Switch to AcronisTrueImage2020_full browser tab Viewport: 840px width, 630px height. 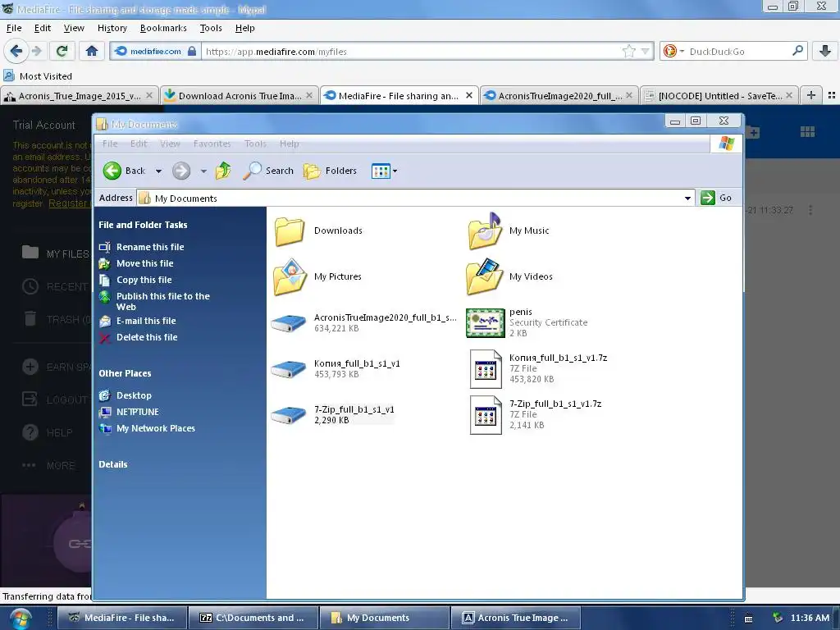click(559, 96)
